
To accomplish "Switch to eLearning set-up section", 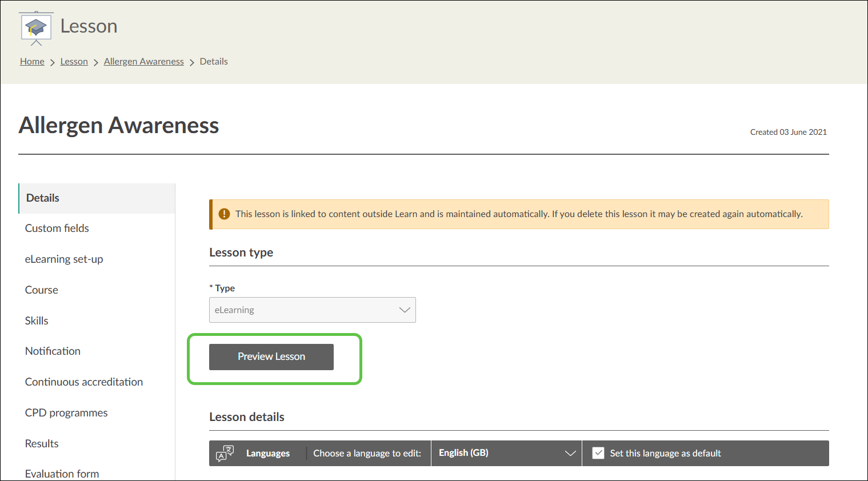I will point(64,259).
